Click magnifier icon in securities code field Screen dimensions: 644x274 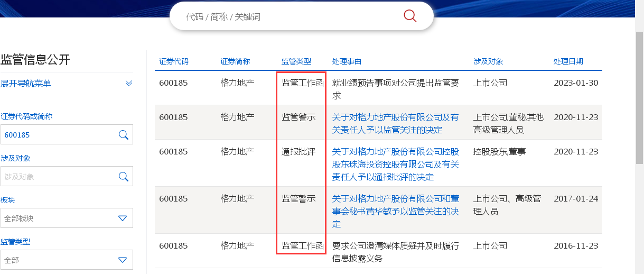[124, 135]
